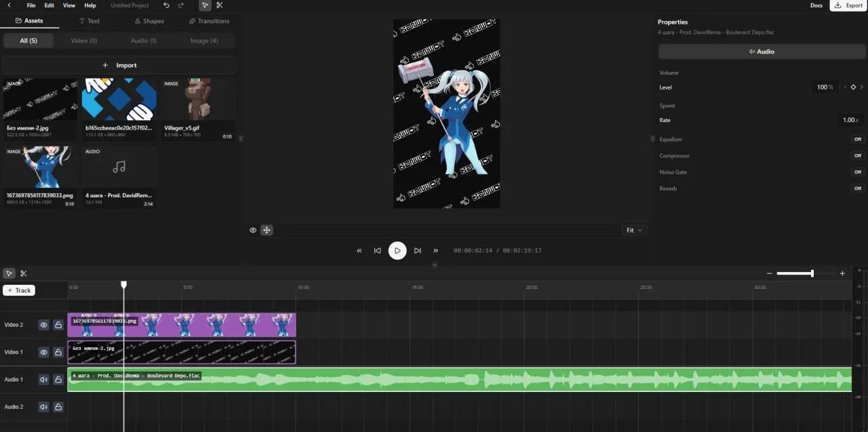Select the purple PNG clip on Video 2
This screenshot has width=868, height=432.
[182, 325]
